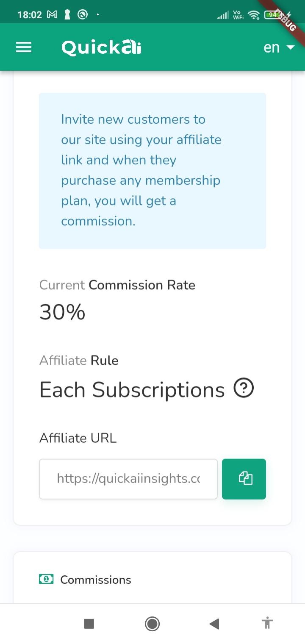Click the Commissions money icon
The image size is (305, 644).
[x=46, y=579]
